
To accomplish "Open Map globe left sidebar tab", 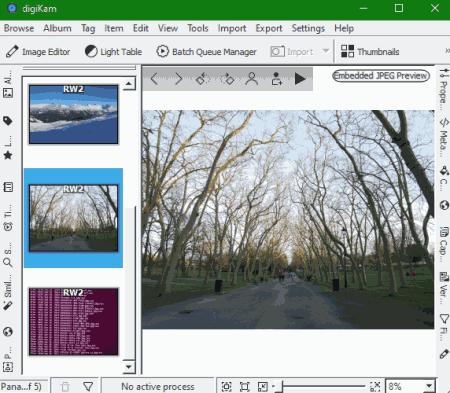I will coord(8,332).
